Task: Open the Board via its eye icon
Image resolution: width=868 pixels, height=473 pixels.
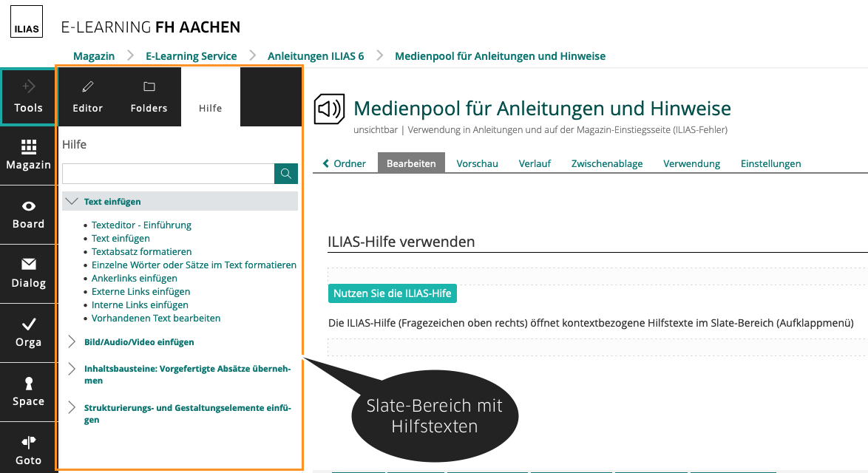Action: point(28,214)
